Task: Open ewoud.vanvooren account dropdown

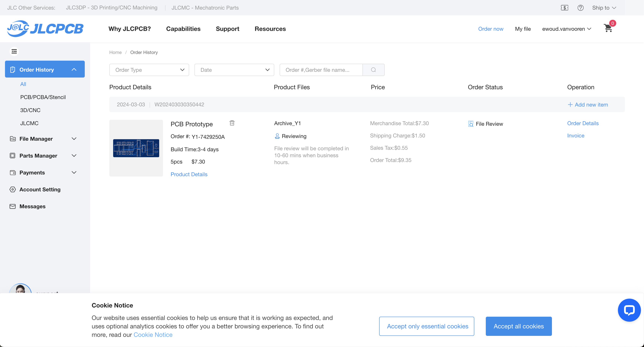Action: (x=566, y=29)
